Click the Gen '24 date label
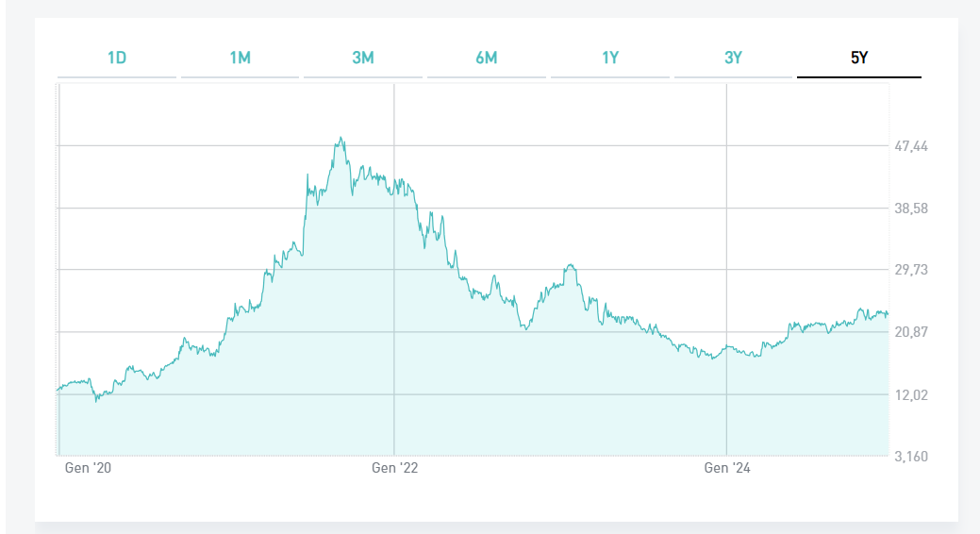Screen dimensions: 980x534 (727, 468)
